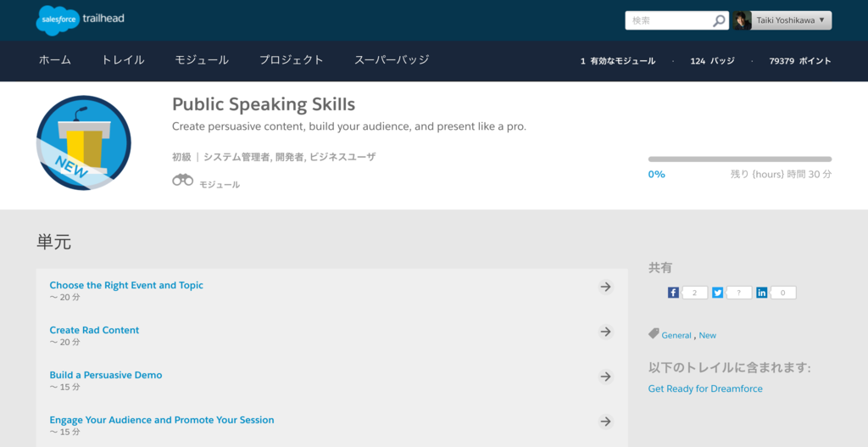Viewport: 868px width, 447px height.
Task: Click the 共有 share heading
Action: [659, 267]
